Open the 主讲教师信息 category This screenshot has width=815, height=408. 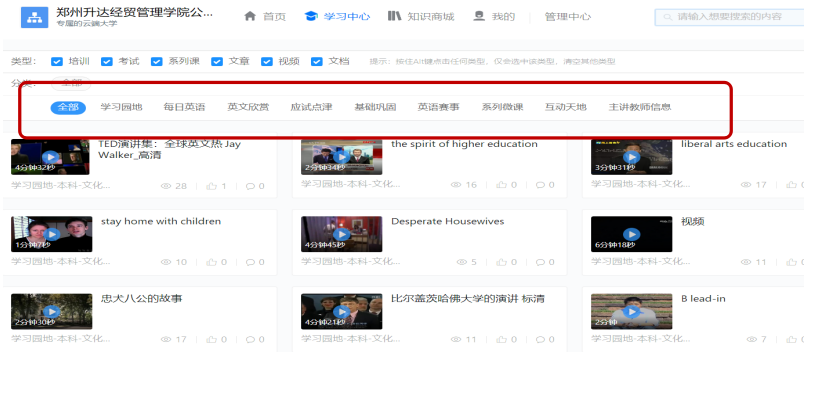(x=639, y=107)
